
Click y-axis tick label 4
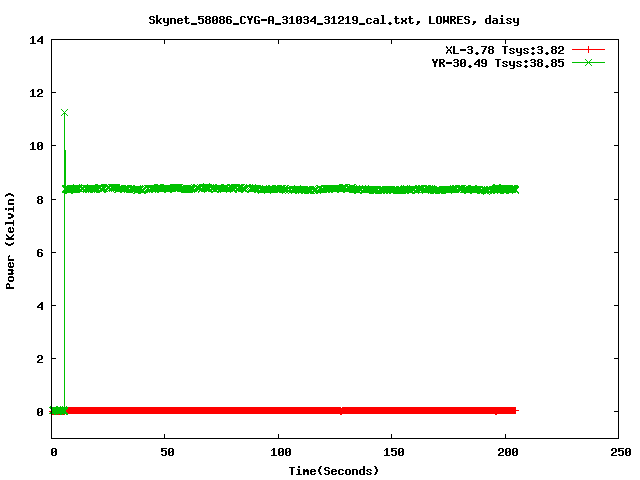[40, 306]
